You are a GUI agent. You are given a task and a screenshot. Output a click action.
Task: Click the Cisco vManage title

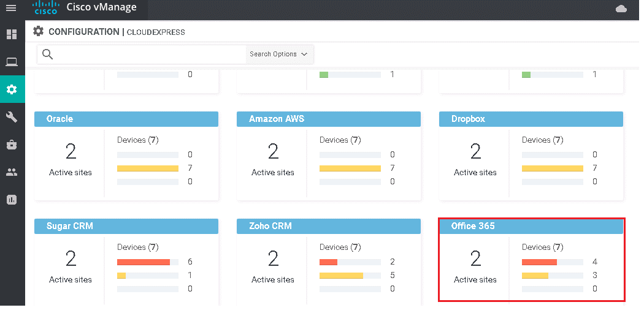[101, 7]
